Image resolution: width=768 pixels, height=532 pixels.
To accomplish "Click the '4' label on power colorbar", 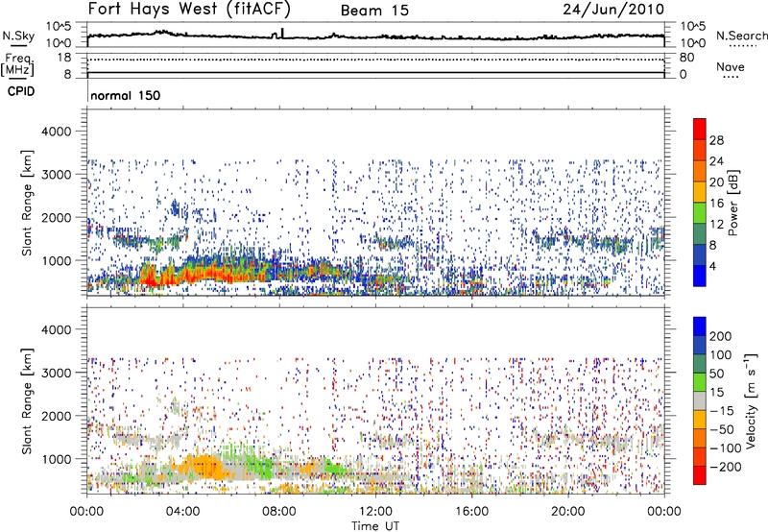I will click(x=712, y=266).
